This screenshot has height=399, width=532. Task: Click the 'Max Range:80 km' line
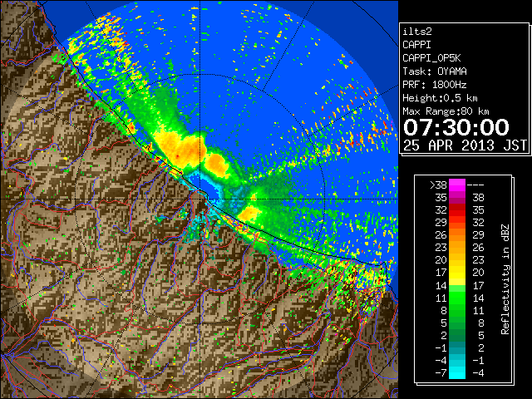[446, 111]
